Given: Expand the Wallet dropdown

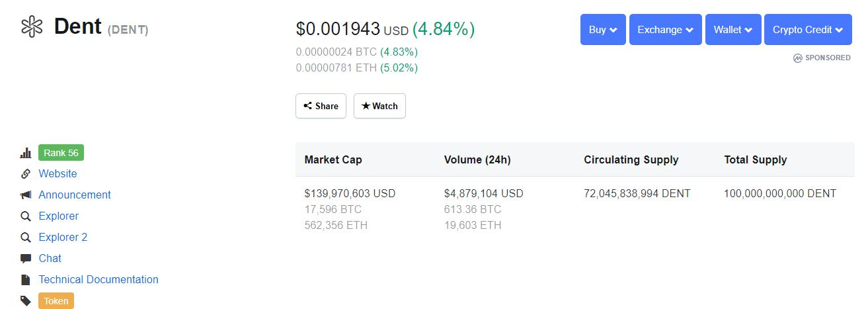Looking at the screenshot, I should [x=733, y=30].
